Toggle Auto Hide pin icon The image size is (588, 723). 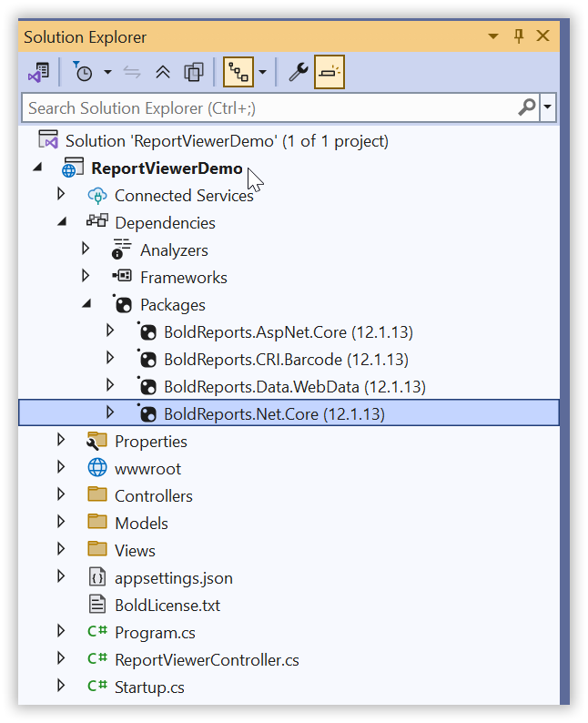(x=519, y=36)
